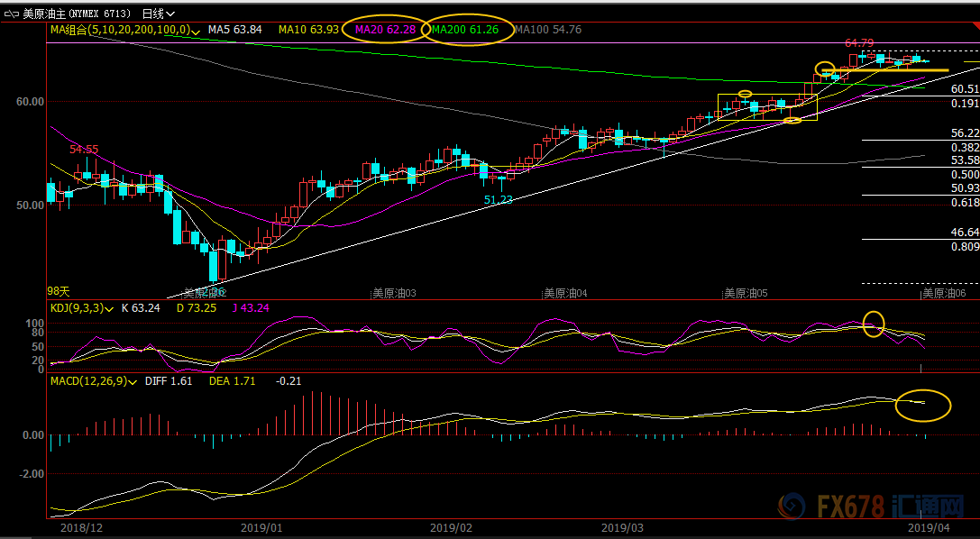Click the 54.55 price label
The image size is (980, 539).
[84, 150]
